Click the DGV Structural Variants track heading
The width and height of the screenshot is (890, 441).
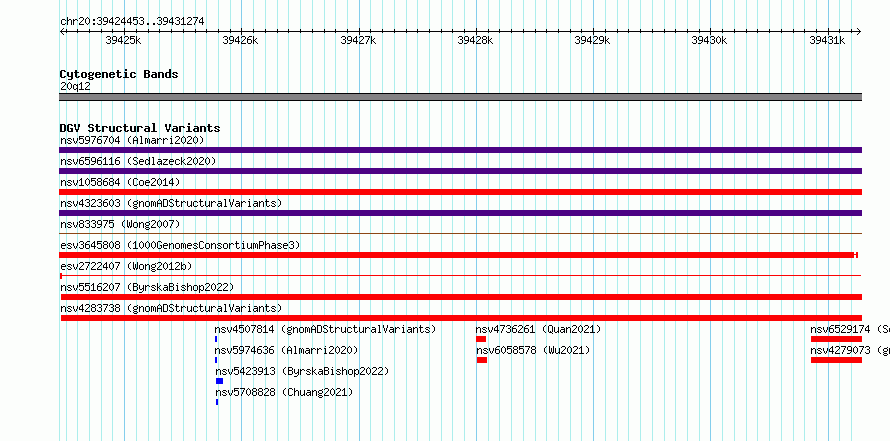click(x=140, y=128)
